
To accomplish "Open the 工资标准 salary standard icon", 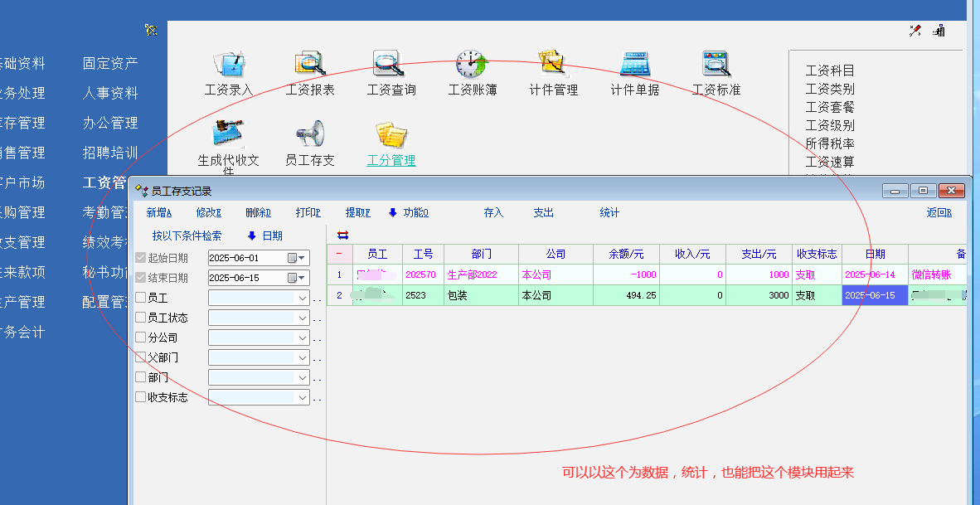I will click(x=716, y=65).
